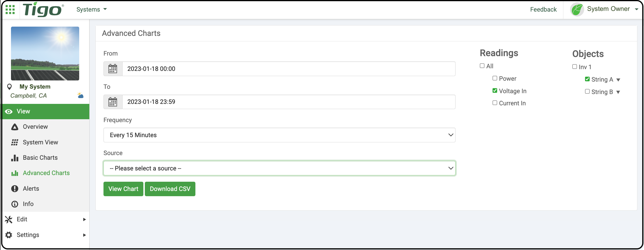Click the System Owner avatar icon

coord(577,10)
